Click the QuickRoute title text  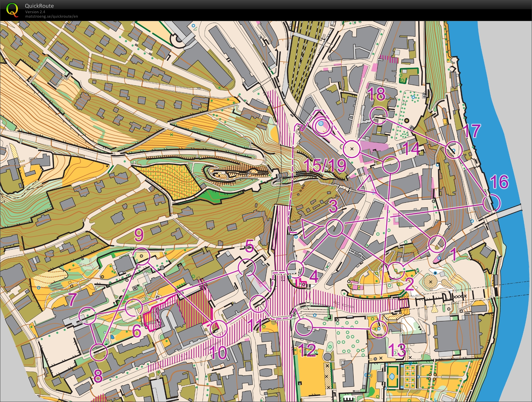(39, 6)
